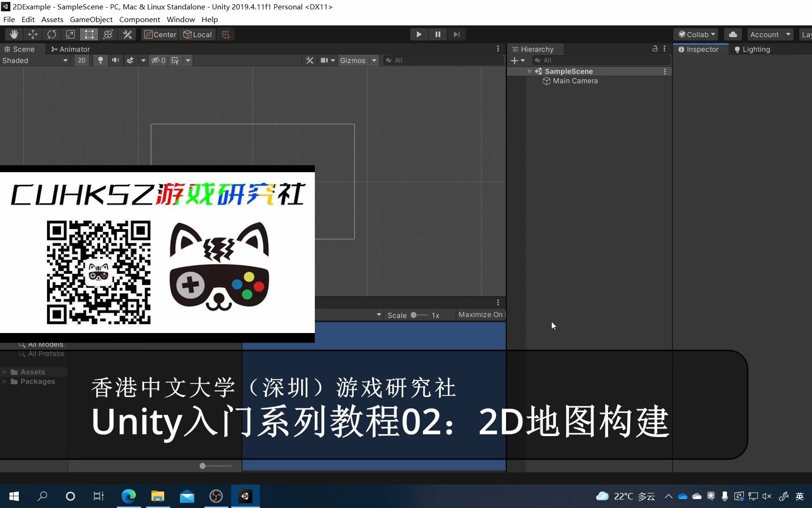
Task: Select All Prefabs search filter
Action: click(41, 354)
